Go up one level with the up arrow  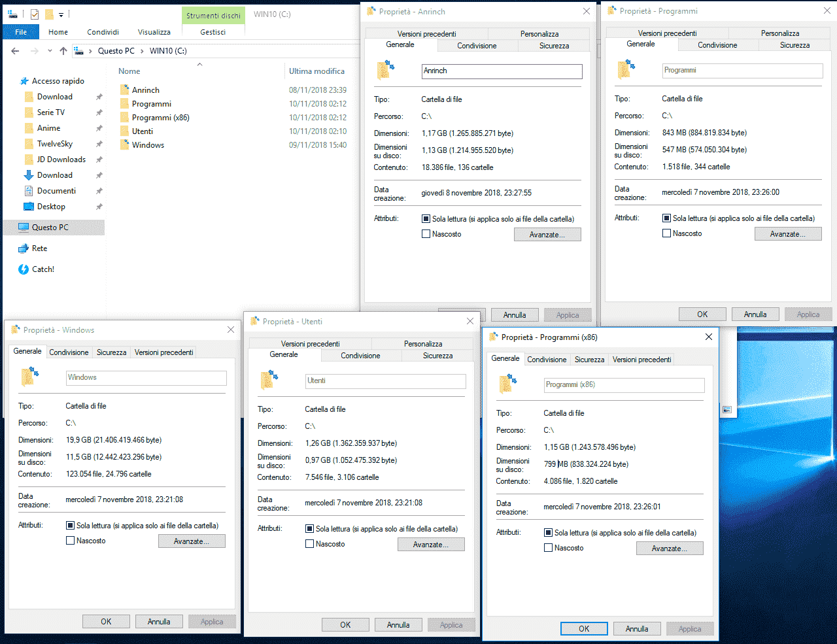(63, 51)
